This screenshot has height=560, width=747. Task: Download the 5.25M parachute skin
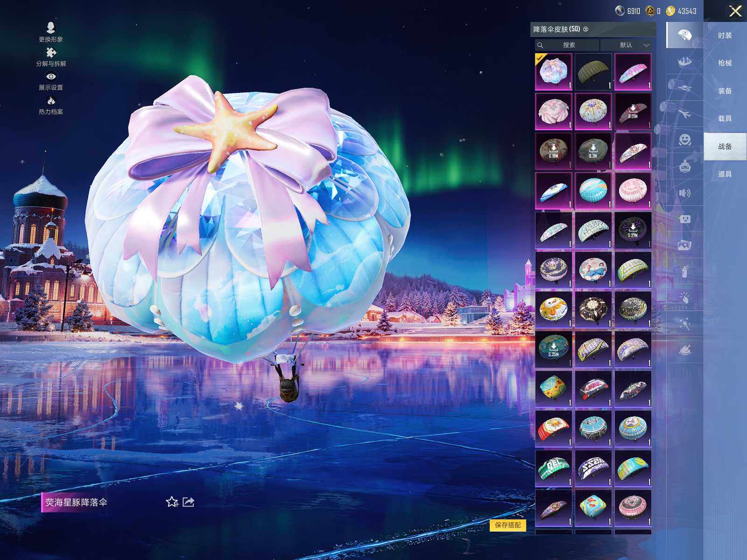(x=554, y=350)
